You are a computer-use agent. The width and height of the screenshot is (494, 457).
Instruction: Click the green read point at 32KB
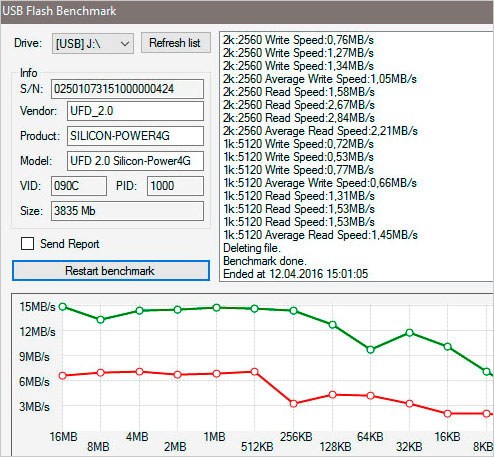coord(410,333)
